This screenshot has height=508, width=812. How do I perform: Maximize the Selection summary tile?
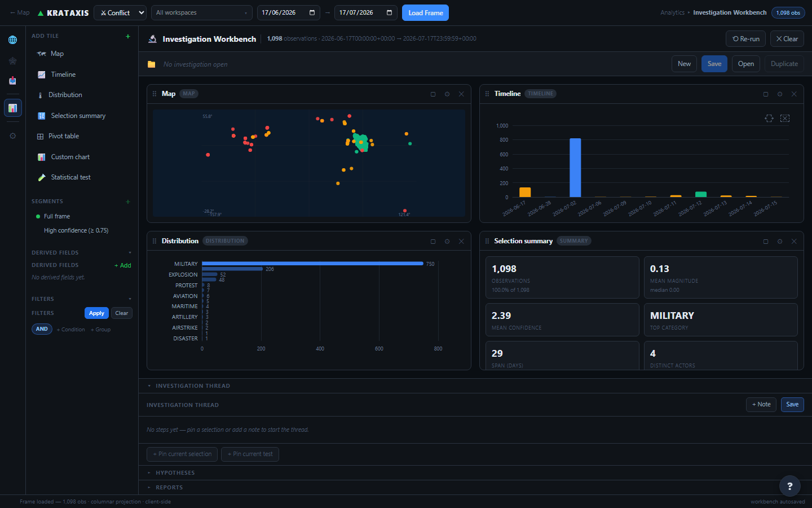(x=766, y=242)
